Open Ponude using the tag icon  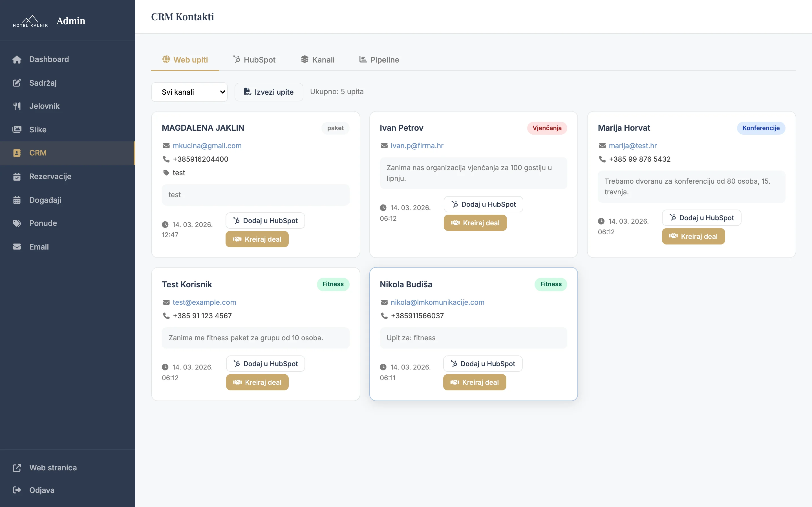click(x=17, y=223)
